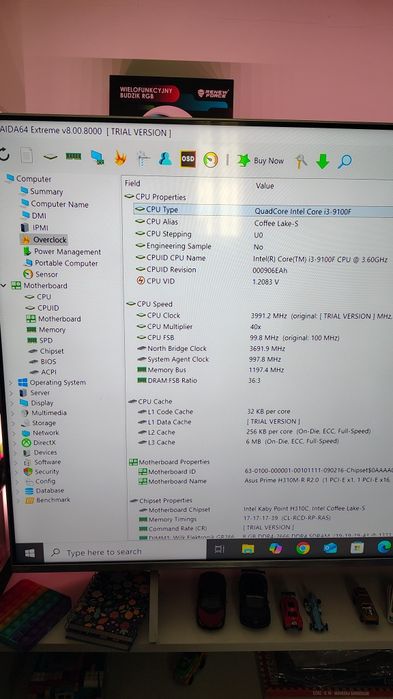Open the OSD panel icon

click(188, 159)
